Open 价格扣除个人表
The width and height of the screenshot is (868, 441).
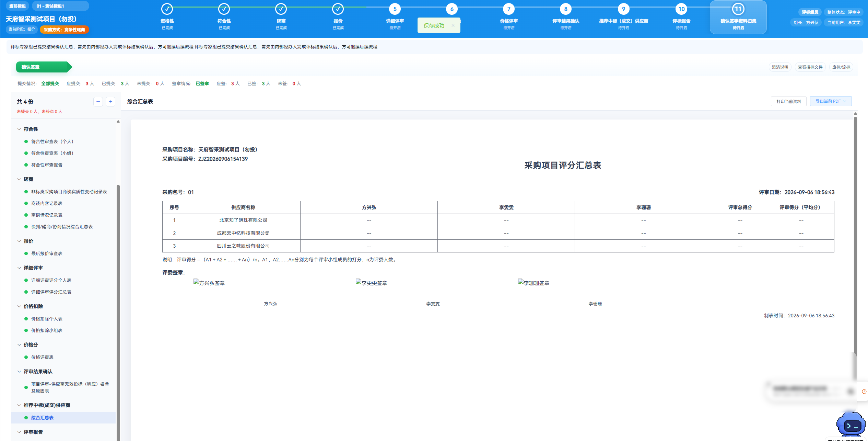[47, 319]
